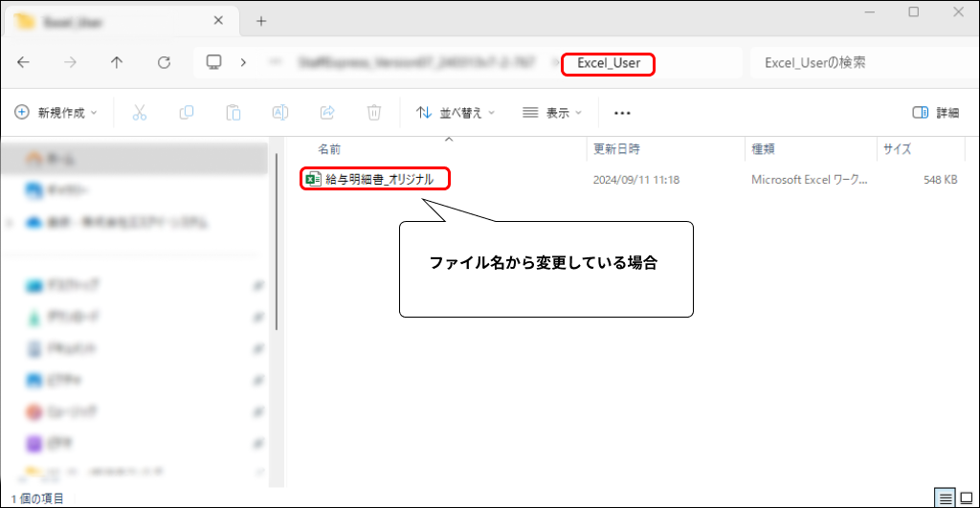The width and height of the screenshot is (980, 508).
Task: Click the share icon in toolbar
Action: 327,113
